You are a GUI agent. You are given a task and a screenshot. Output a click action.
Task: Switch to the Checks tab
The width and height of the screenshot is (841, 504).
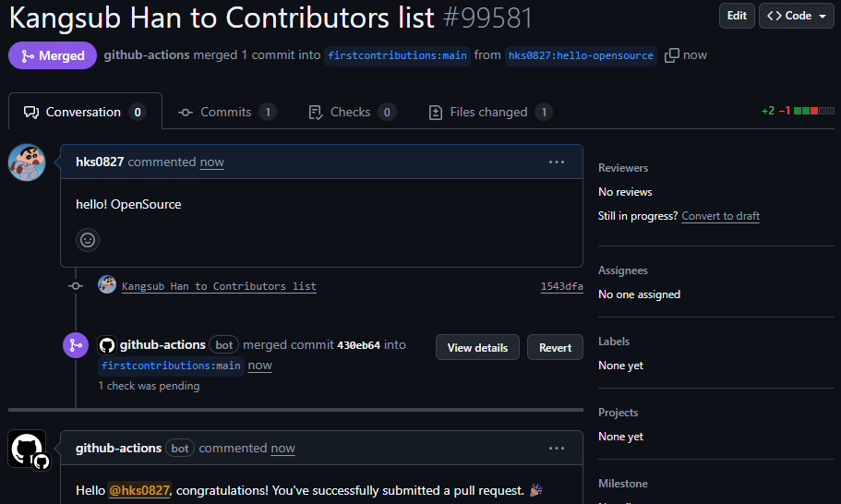point(353,112)
